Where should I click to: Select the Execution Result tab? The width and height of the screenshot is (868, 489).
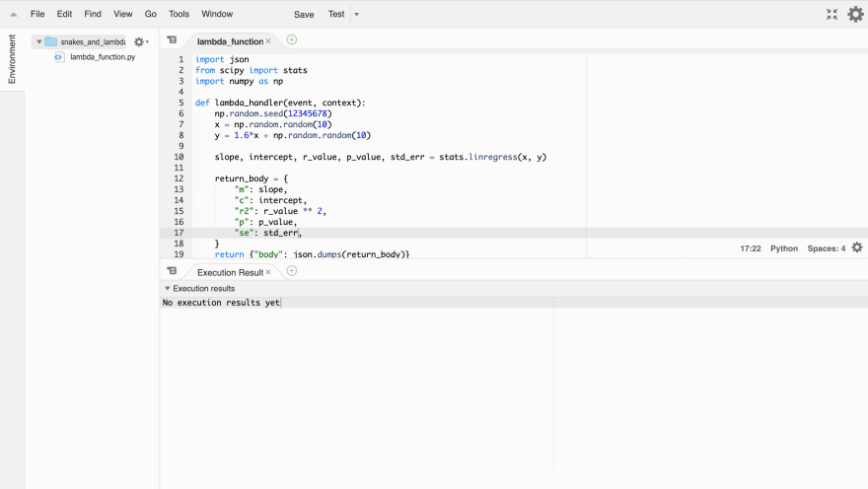tap(230, 272)
